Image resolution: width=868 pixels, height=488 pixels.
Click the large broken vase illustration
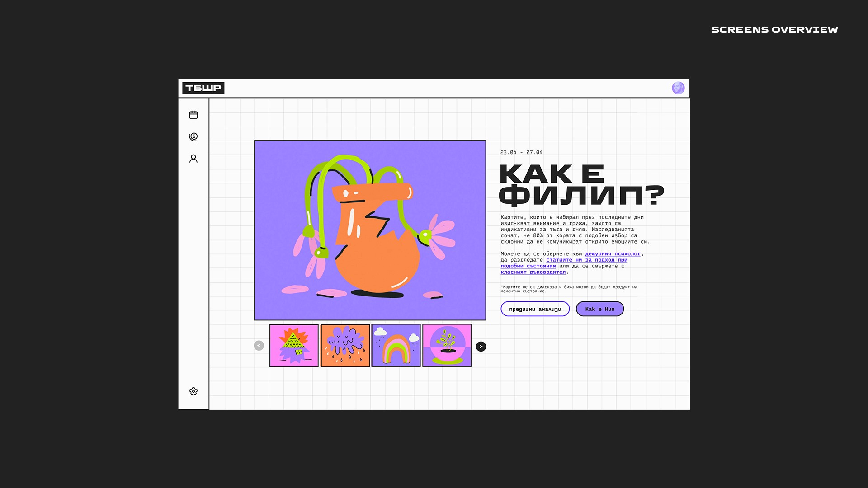(x=370, y=230)
